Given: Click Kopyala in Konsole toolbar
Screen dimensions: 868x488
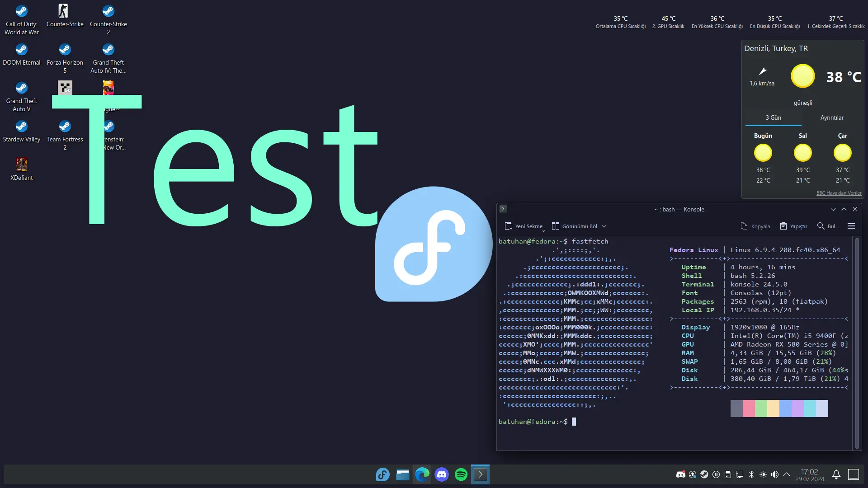Looking at the screenshot, I should tap(755, 226).
